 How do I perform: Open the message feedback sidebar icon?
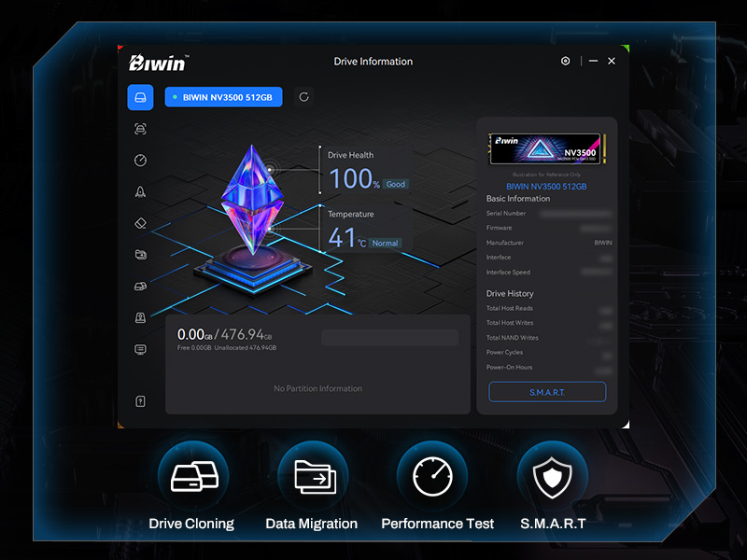click(140, 349)
